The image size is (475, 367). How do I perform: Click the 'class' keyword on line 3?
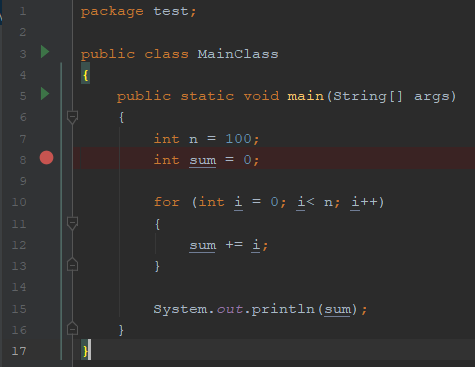click(x=166, y=54)
